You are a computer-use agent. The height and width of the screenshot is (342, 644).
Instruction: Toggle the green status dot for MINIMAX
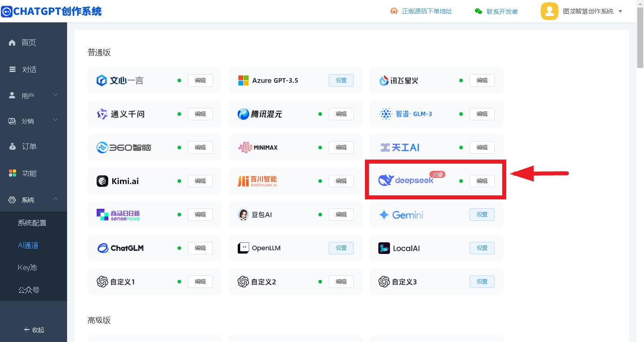(x=320, y=148)
